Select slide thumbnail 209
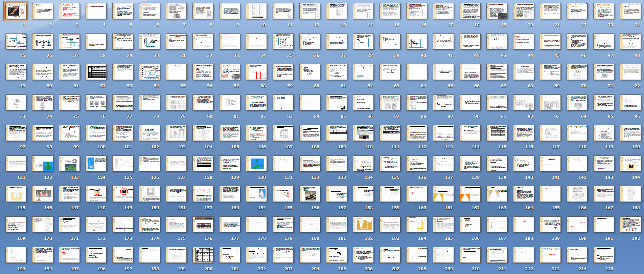644x274 pixels. [x=443, y=255]
